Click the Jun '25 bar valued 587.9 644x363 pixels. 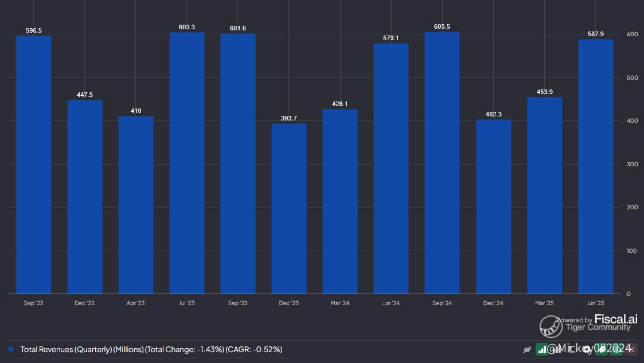tap(595, 166)
